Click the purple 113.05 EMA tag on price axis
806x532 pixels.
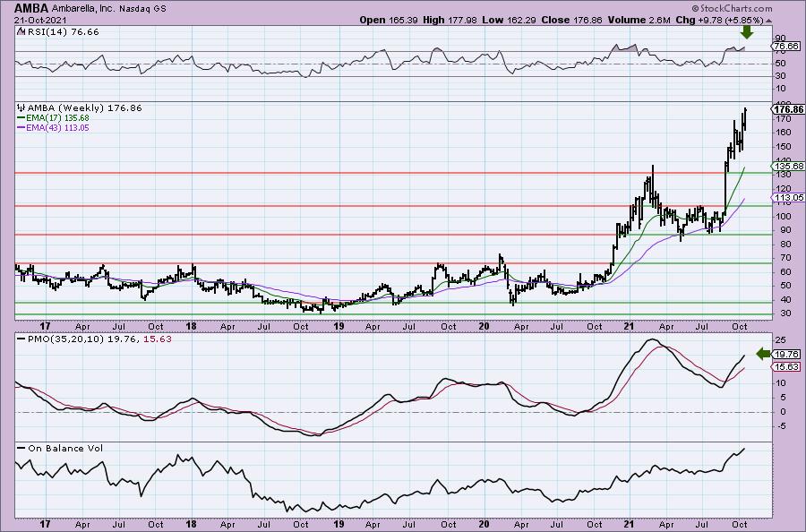click(788, 197)
